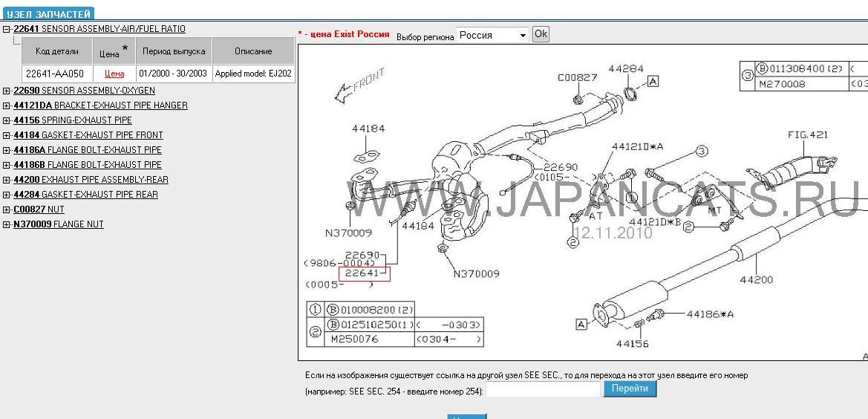Click the highlighted 22641 label in diagram
The height and width of the screenshot is (419, 868).
coord(364,273)
